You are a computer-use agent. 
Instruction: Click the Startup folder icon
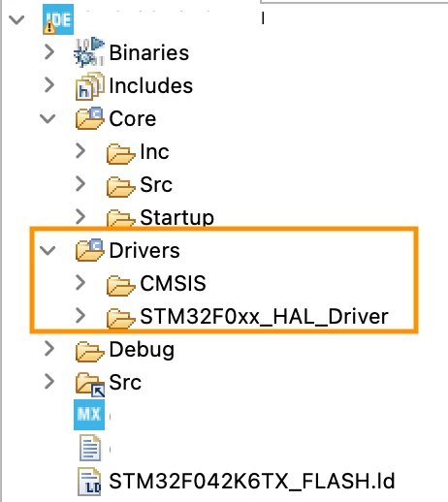[120, 218]
